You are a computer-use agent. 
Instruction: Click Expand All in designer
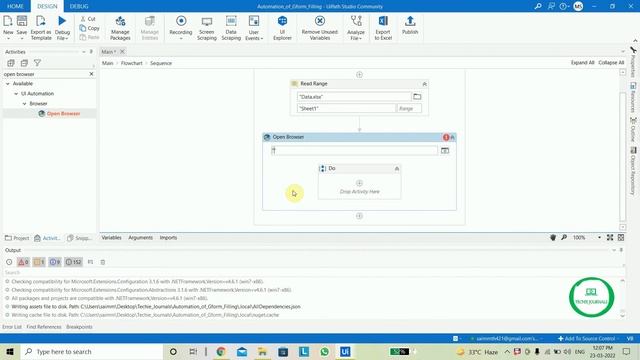coord(582,62)
